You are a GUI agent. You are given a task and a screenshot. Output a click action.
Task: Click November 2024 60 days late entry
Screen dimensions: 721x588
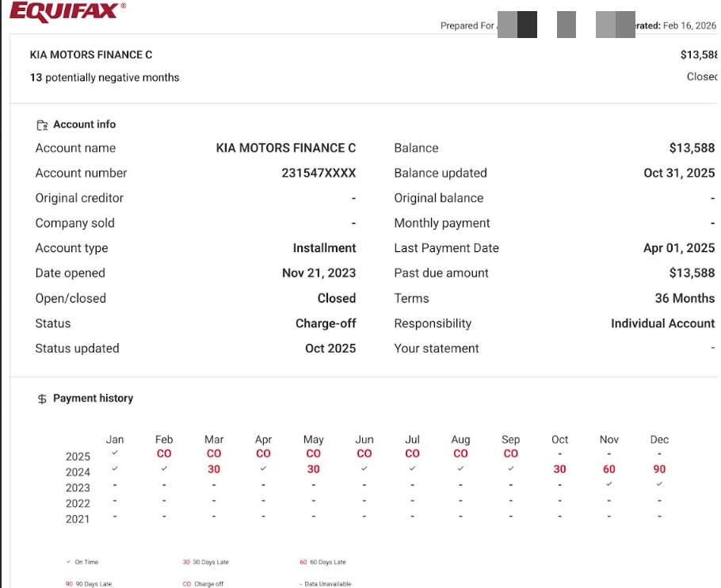click(x=609, y=469)
